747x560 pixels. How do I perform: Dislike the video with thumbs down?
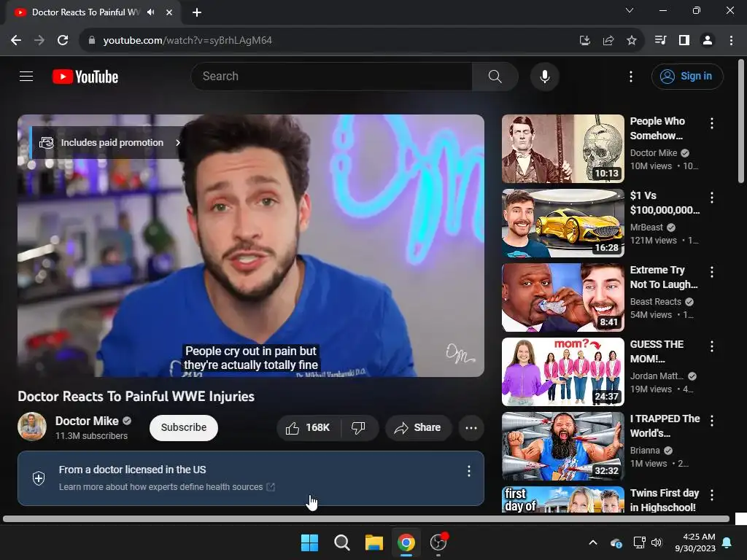pyautogui.click(x=359, y=427)
